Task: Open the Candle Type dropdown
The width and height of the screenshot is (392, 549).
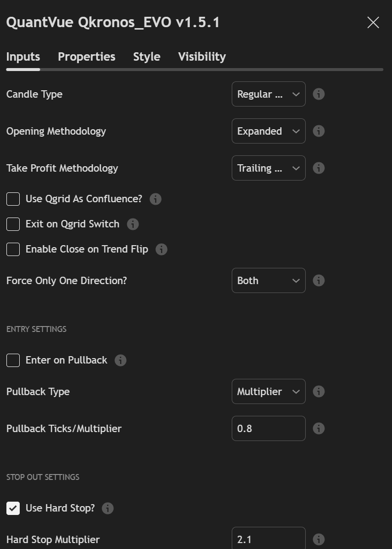Action: pos(268,94)
